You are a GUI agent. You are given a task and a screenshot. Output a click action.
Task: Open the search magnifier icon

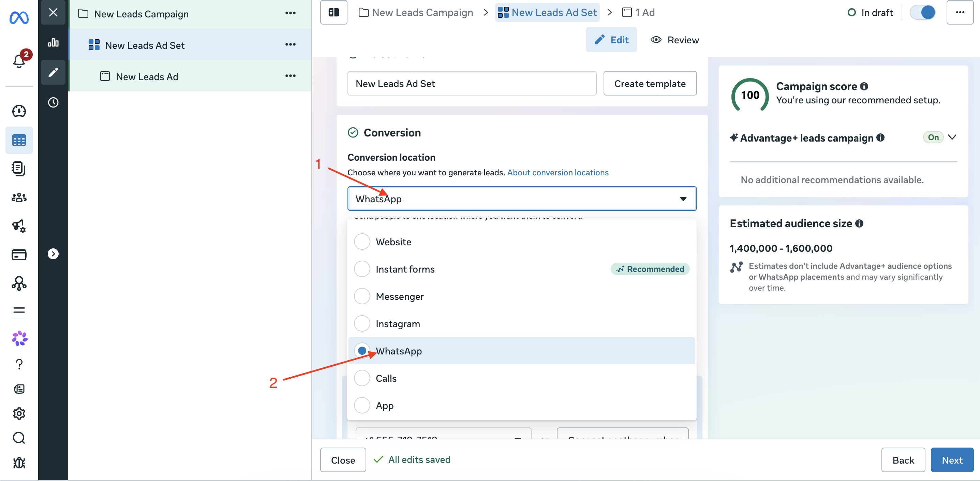click(19, 438)
